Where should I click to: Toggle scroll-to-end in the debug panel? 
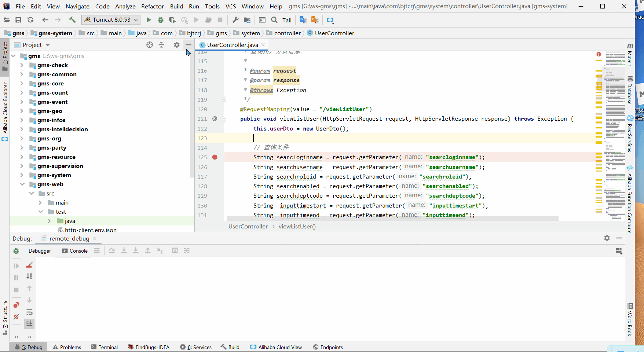pos(29,323)
